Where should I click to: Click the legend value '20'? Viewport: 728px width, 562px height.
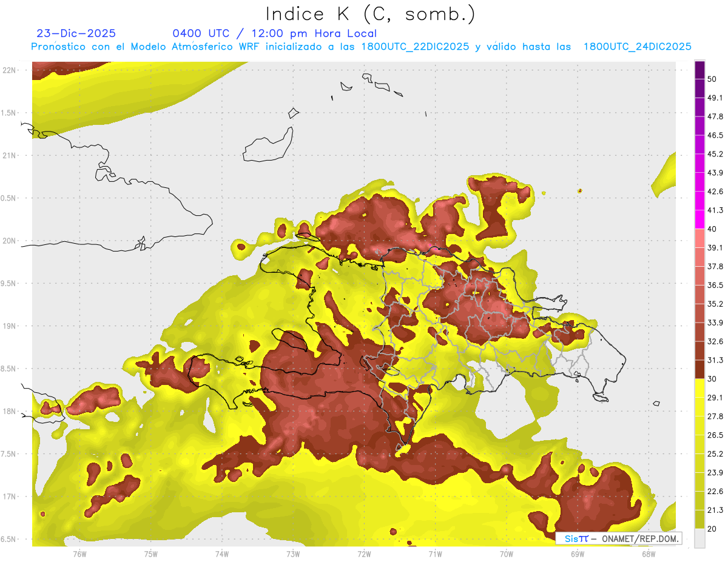tap(712, 529)
